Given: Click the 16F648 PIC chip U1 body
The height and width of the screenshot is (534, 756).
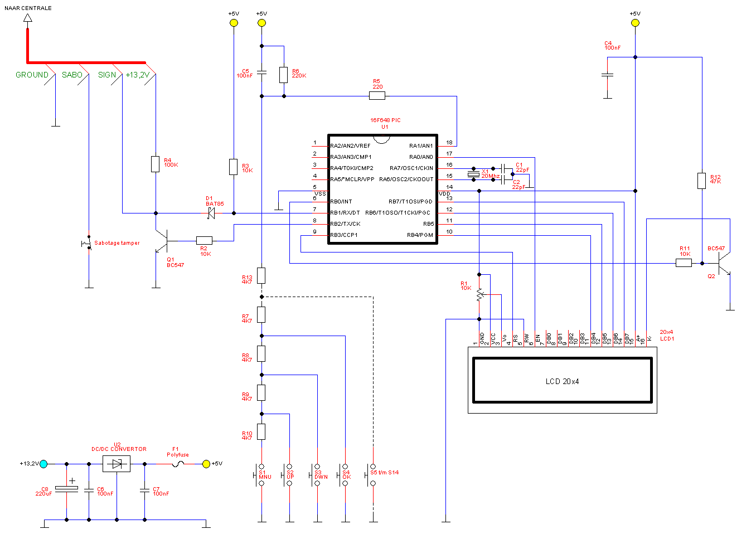Looking at the screenshot, I should point(382,190).
